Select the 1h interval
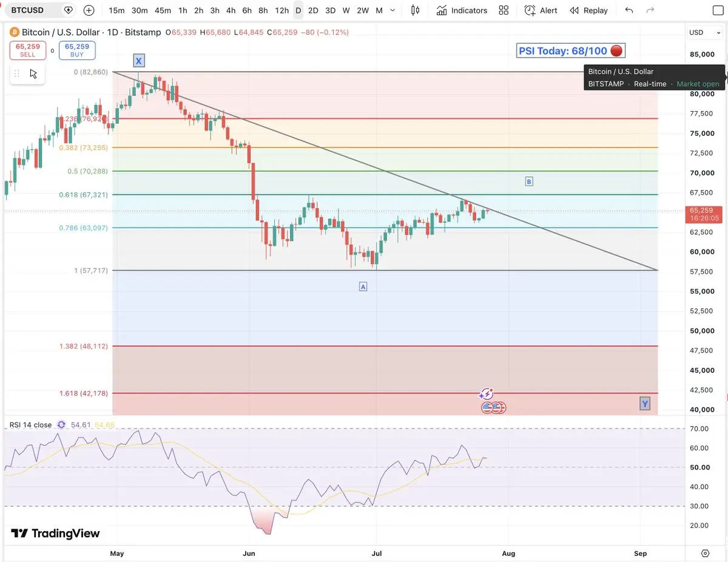 click(x=183, y=10)
